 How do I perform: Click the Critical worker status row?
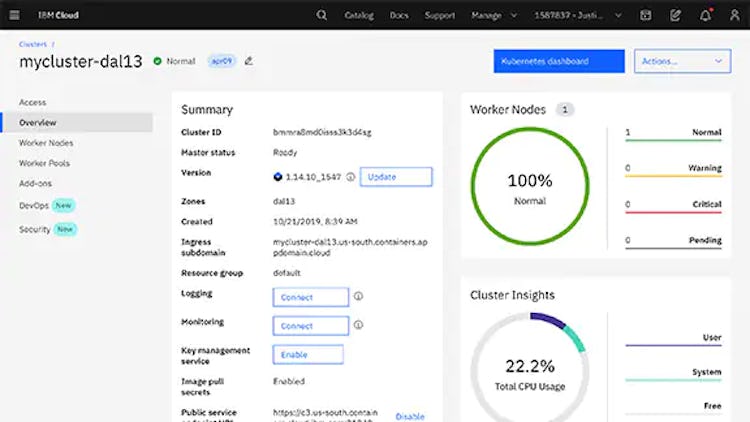point(673,206)
